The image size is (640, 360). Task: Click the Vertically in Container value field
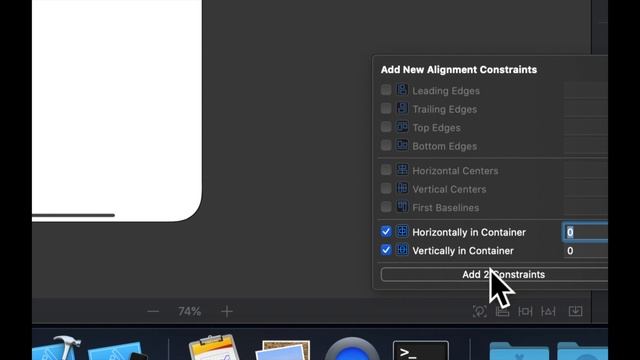(585, 251)
